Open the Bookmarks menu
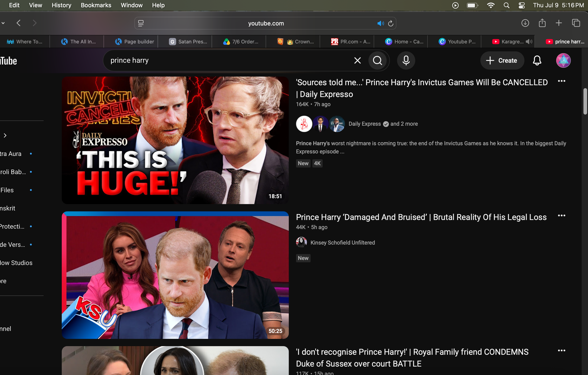The width and height of the screenshot is (588, 375). 96,5
